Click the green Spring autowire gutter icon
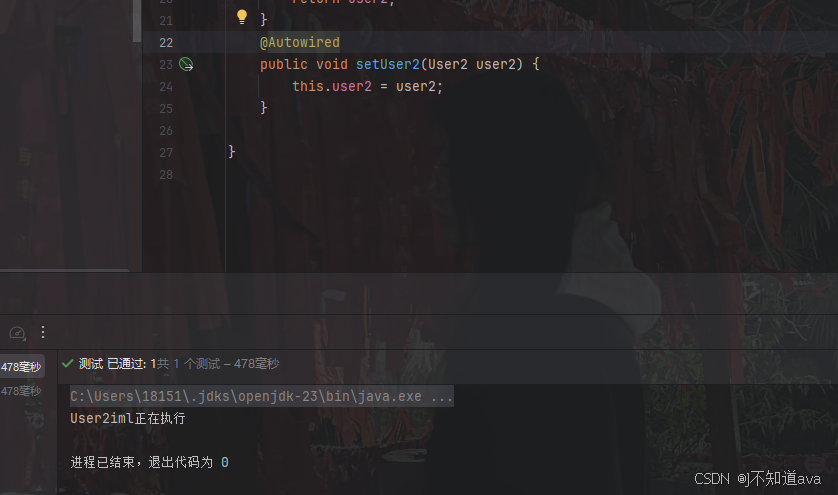The image size is (838, 495). click(x=186, y=65)
